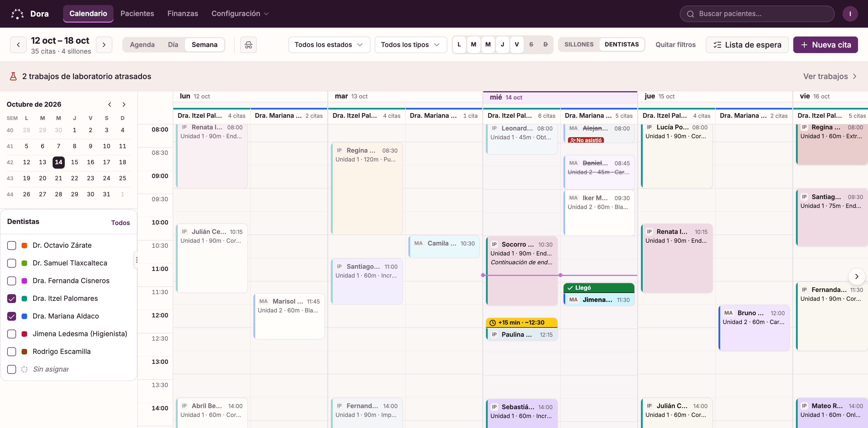
Task: Open the Finanzas tab
Action: tap(183, 14)
